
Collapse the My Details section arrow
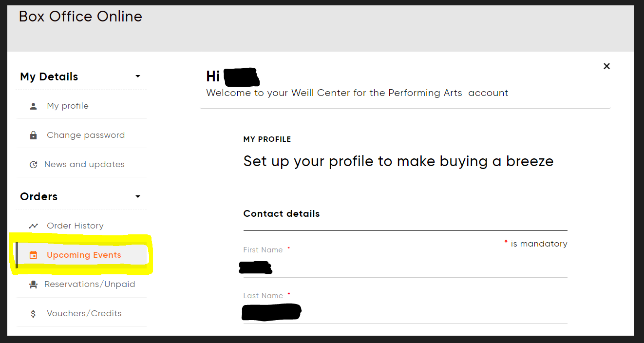(x=138, y=76)
